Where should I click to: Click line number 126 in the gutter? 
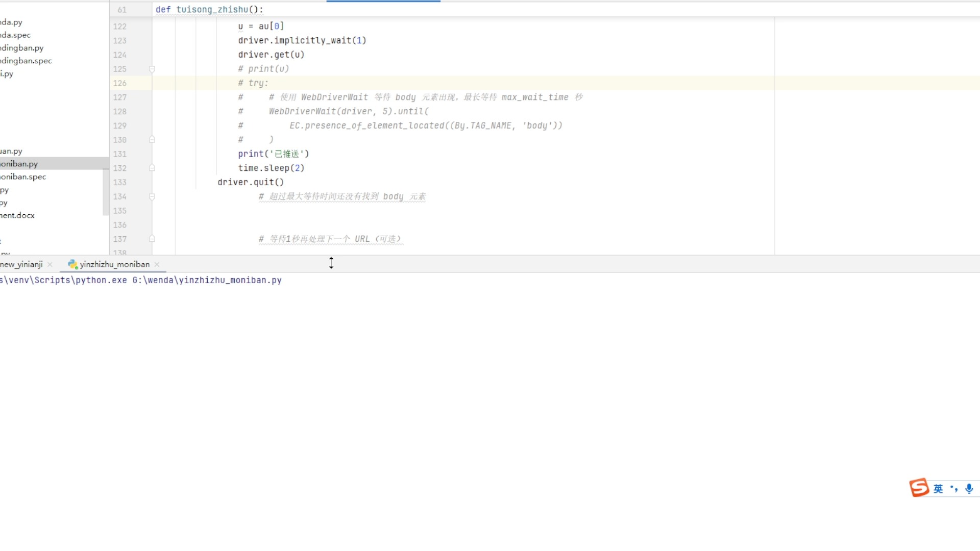(120, 83)
